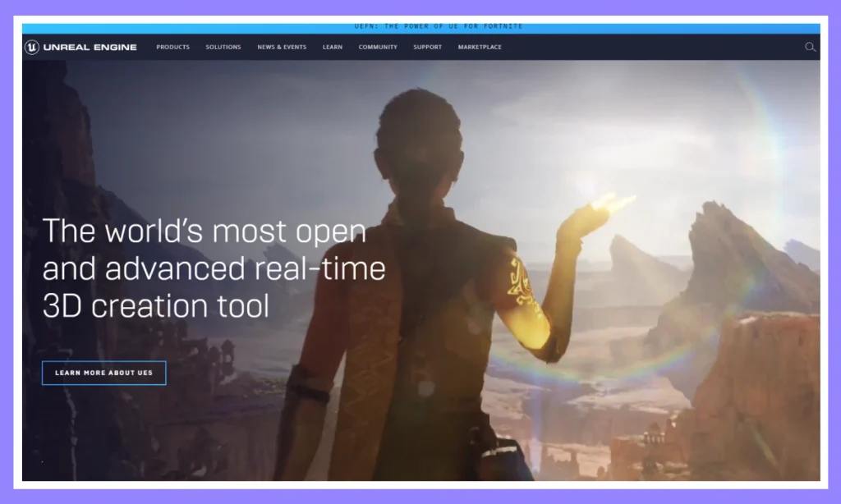
Task: Click the Learn More About UE5 button
Action: (104, 373)
